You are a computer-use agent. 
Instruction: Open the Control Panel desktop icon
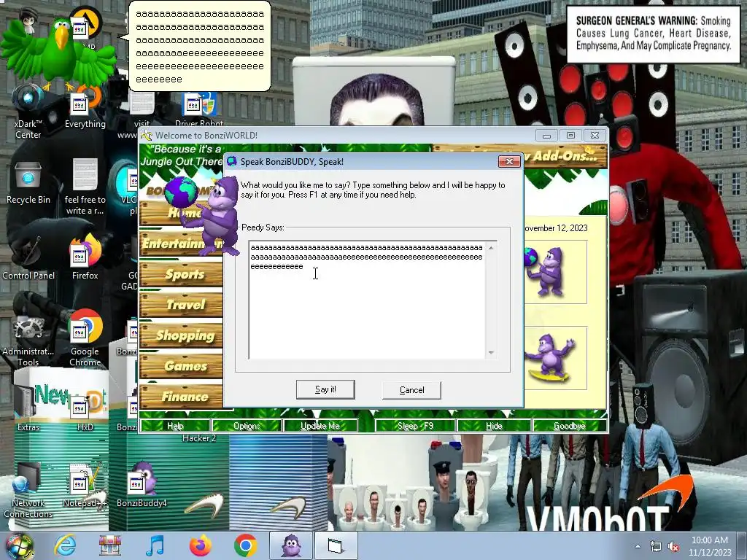(28, 259)
